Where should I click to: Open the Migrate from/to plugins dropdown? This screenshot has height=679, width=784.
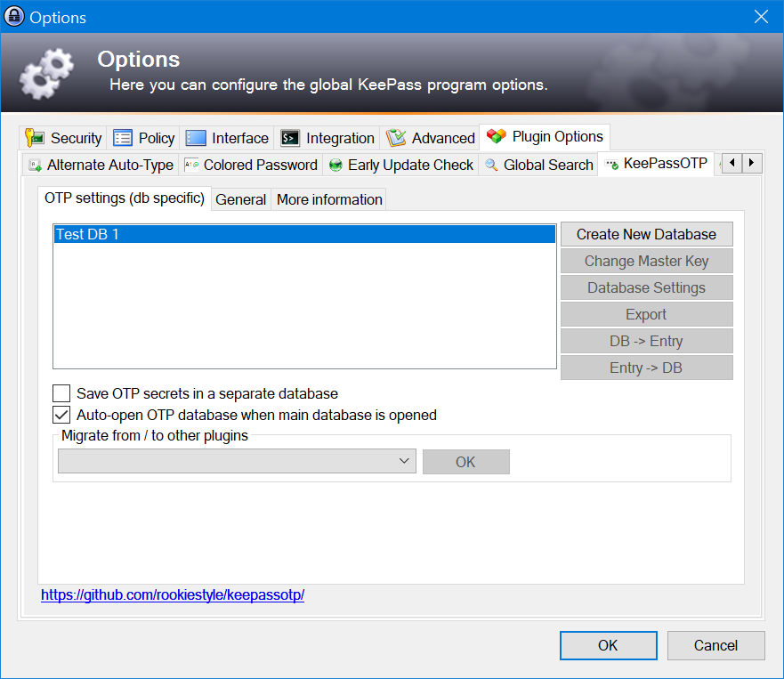click(237, 461)
